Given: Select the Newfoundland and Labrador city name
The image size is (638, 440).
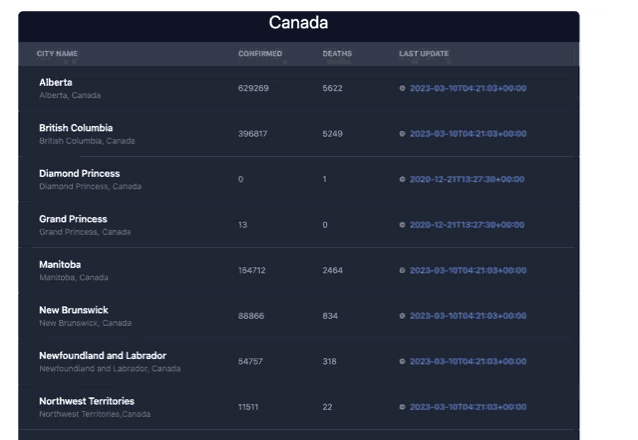Looking at the screenshot, I should [103, 356].
